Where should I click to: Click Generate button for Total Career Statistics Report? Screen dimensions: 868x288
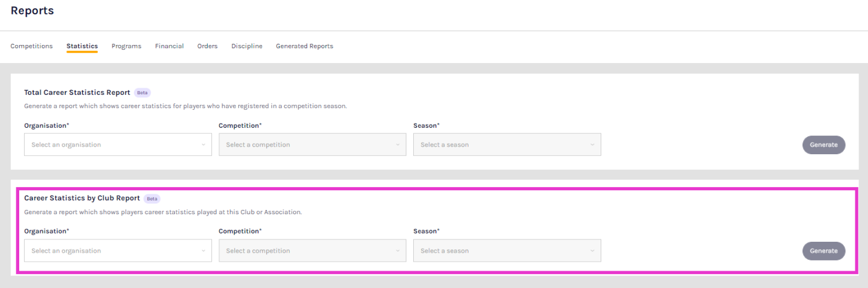tap(824, 145)
